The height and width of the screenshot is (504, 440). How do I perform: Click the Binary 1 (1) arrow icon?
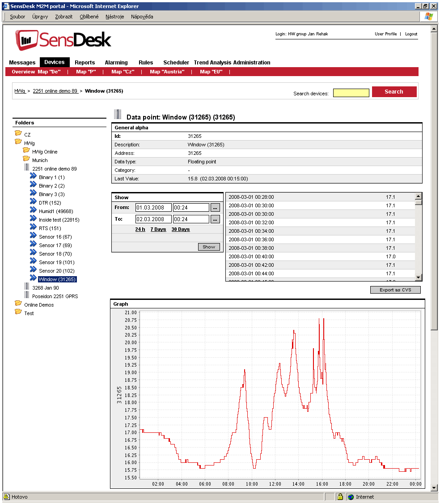coord(33,177)
